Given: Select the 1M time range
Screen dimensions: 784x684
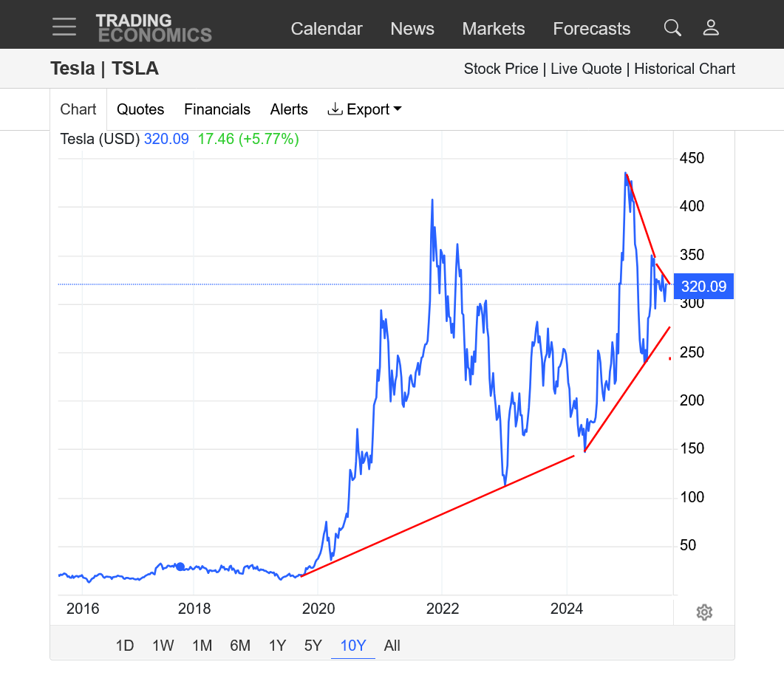Looking at the screenshot, I should (x=202, y=645).
